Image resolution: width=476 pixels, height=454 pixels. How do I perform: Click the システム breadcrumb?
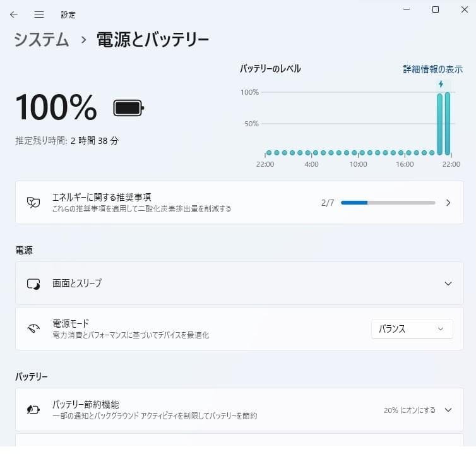tap(42, 40)
